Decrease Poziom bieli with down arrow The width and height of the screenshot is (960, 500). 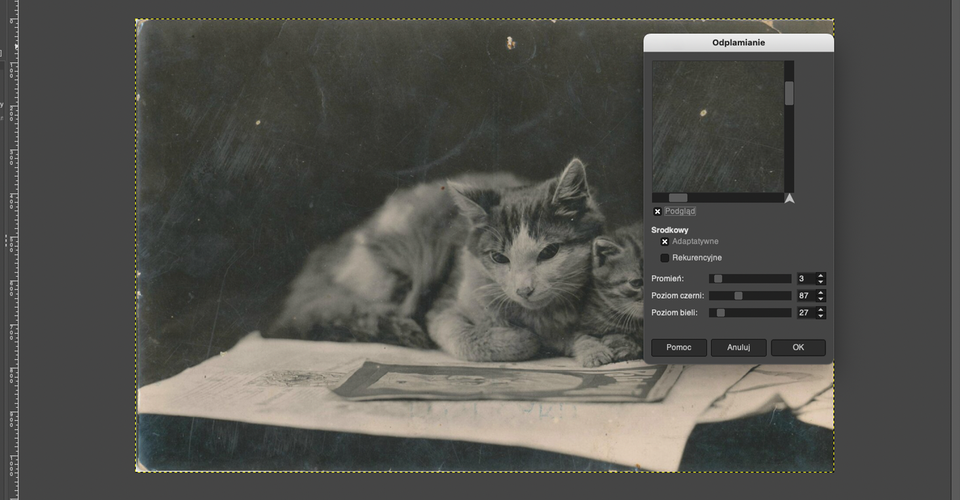tap(821, 316)
